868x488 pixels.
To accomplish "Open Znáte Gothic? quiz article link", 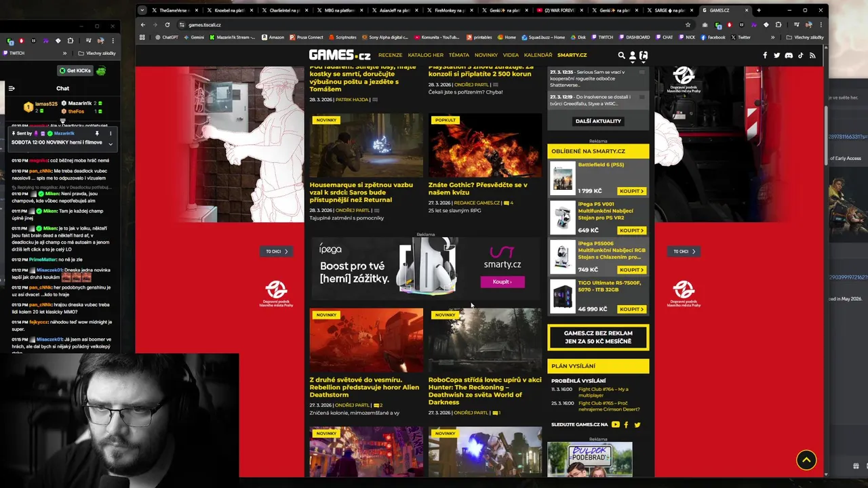I will [x=478, y=188].
